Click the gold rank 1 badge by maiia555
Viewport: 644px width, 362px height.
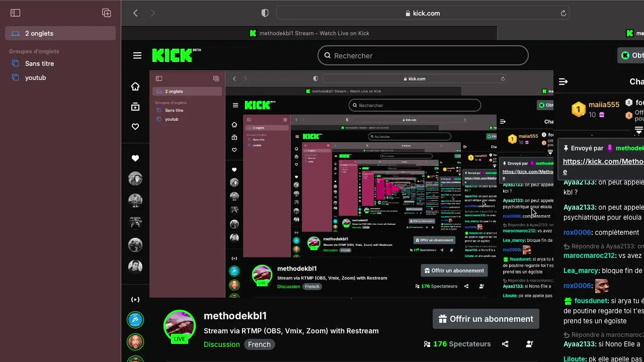click(x=579, y=109)
